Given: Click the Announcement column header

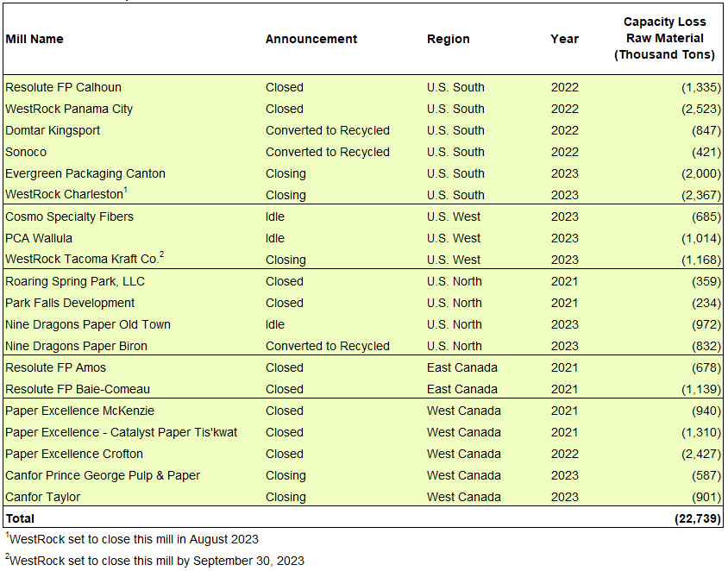Looking at the screenshot, I should (310, 39).
